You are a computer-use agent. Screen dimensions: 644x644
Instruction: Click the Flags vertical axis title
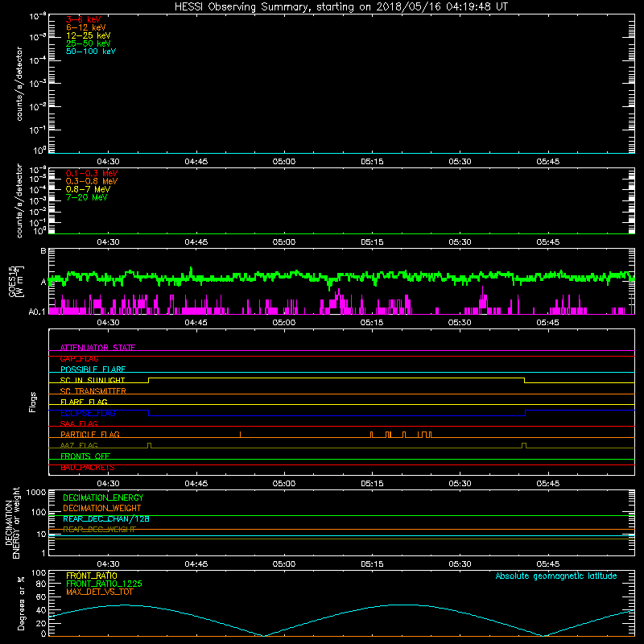33,402
